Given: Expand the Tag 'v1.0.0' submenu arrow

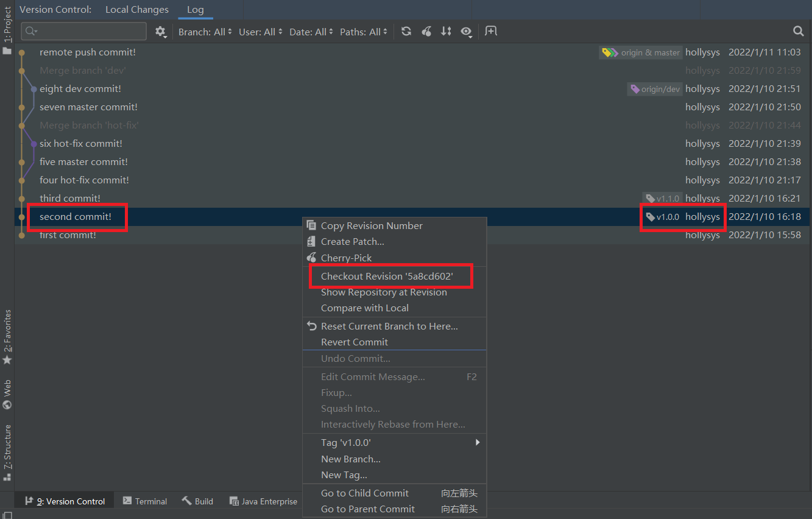Looking at the screenshot, I should pos(478,442).
